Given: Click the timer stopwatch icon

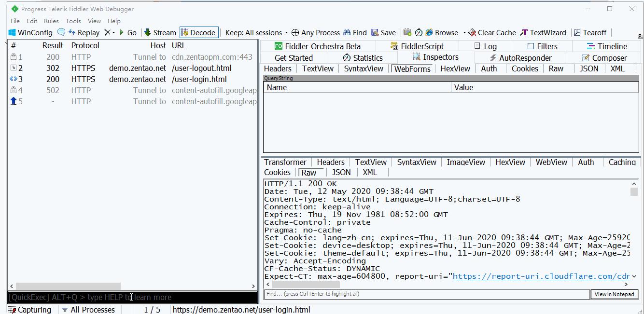Looking at the screenshot, I should (419, 32).
